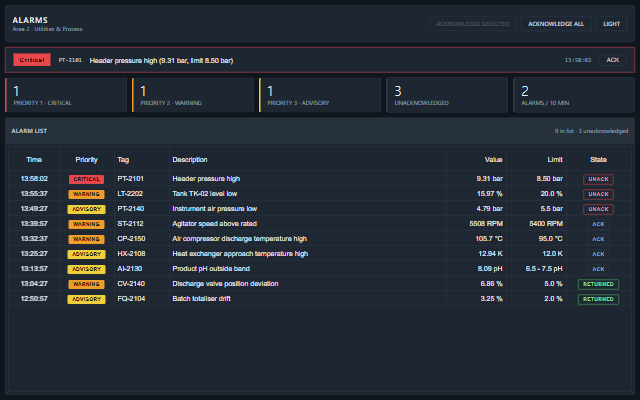This screenshot has height=400, width=640.
Task: Click the ALARM LIST panel title
Action: 29,131
